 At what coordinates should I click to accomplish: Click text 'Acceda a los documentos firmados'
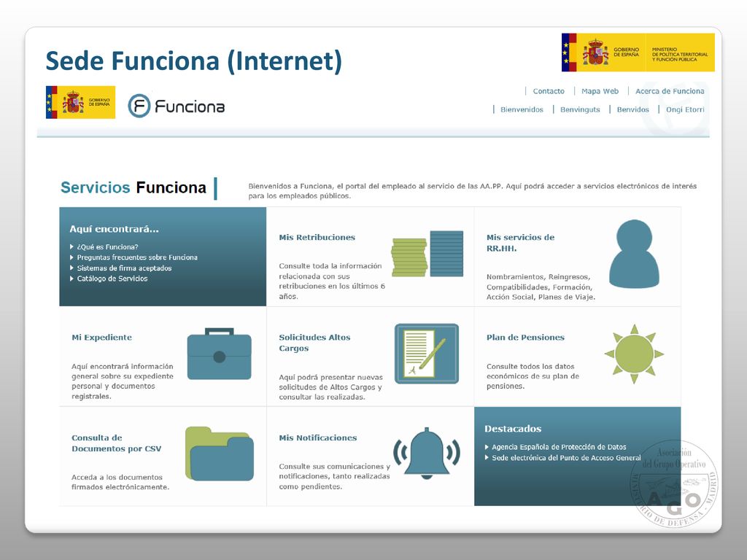tap(120, 482)
